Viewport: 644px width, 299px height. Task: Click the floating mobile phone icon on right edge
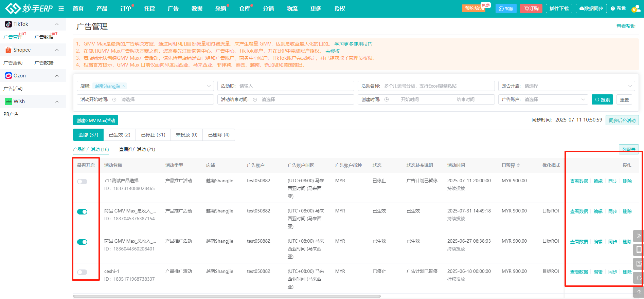[639, 249]
